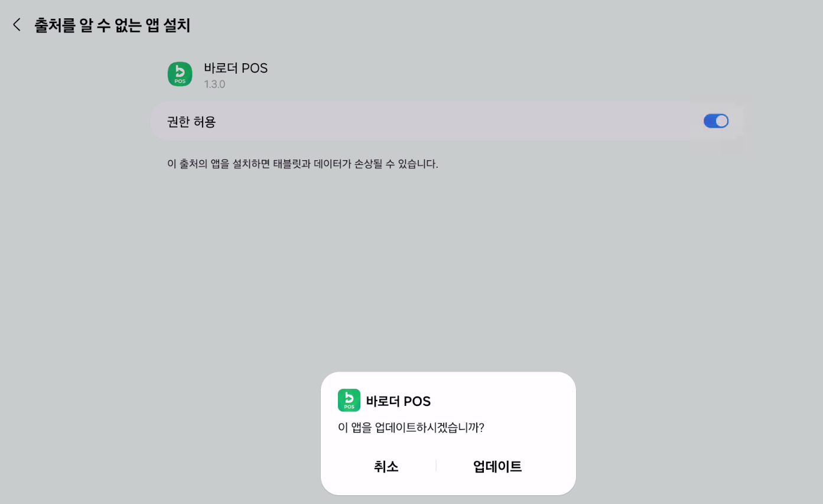This screenshot has height=504, width=823.
Task: Disable the 권한 허용 toggle switch
Action: pos(715,121)
